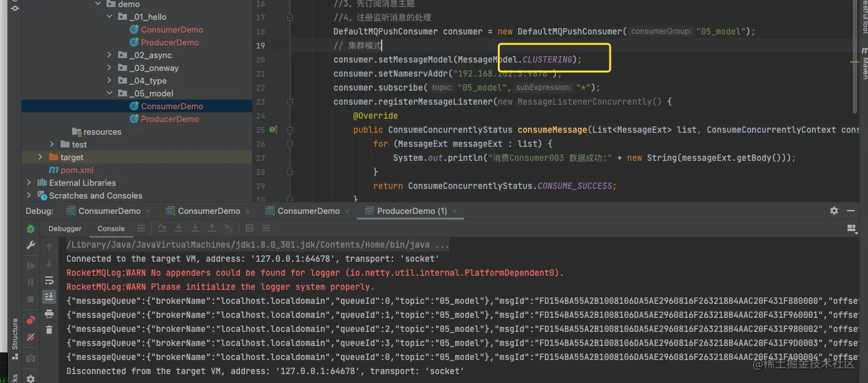Click 'Disconnected from the target VM' console line
This screenshot has width=868, height=383.
(x=265, y=371)
